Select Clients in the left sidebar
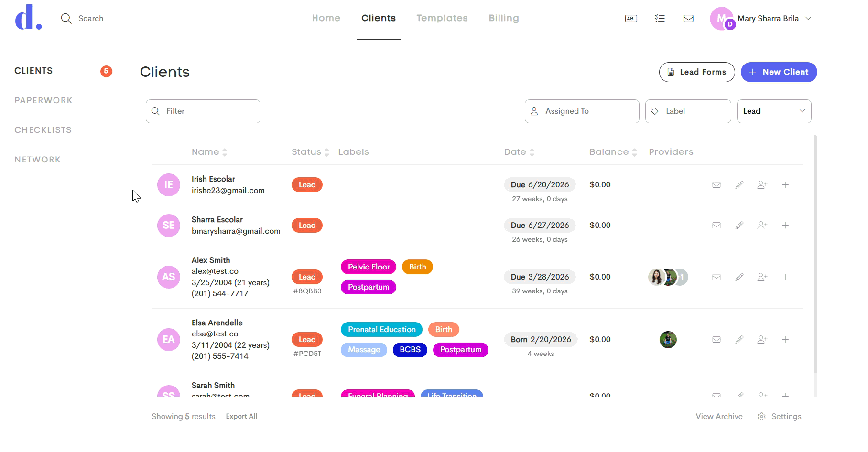 (33, 71)
